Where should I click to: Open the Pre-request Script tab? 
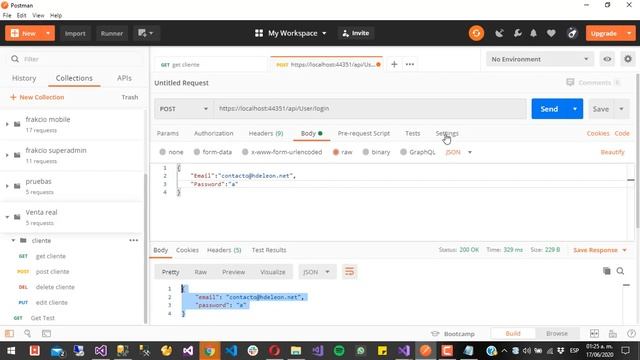click(x=364, y=133)
